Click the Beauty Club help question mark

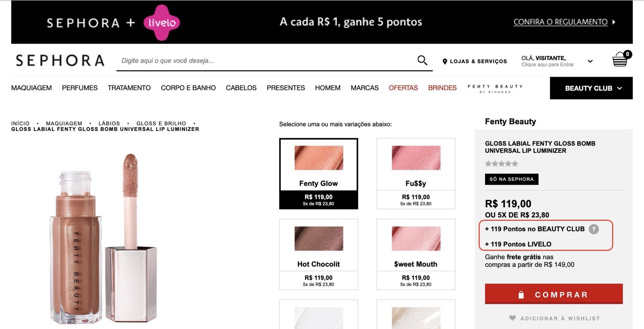click(x=593, y=229)
